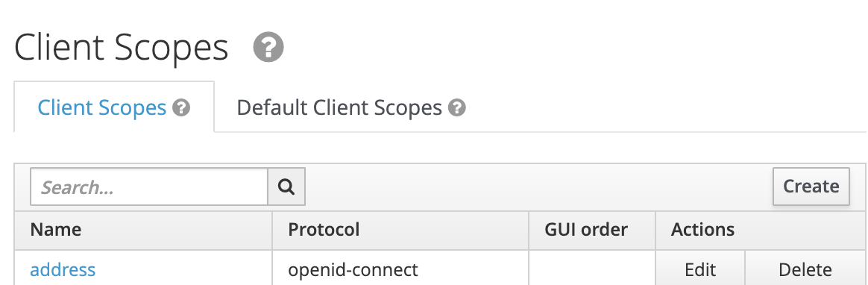Image resolution: width=868 pixels, height=285 pixels.
Task: Click the Create button
Action: click(811, 187)
